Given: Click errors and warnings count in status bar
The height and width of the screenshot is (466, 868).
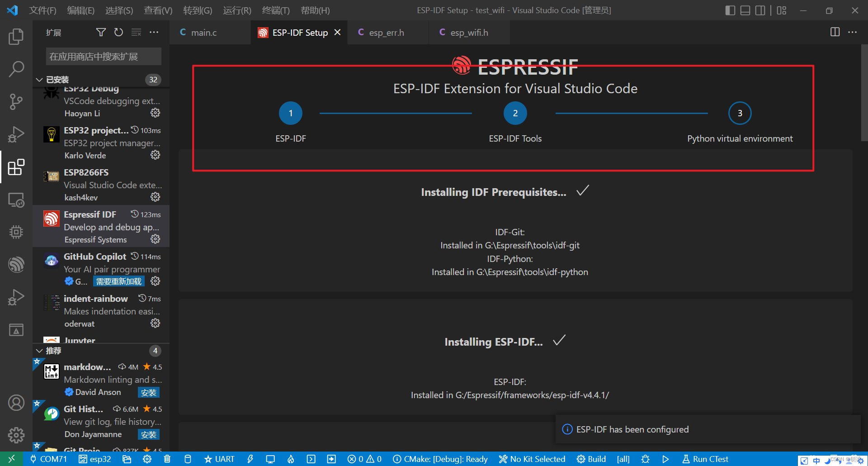Looking at the screenshot, I should 364,459.
